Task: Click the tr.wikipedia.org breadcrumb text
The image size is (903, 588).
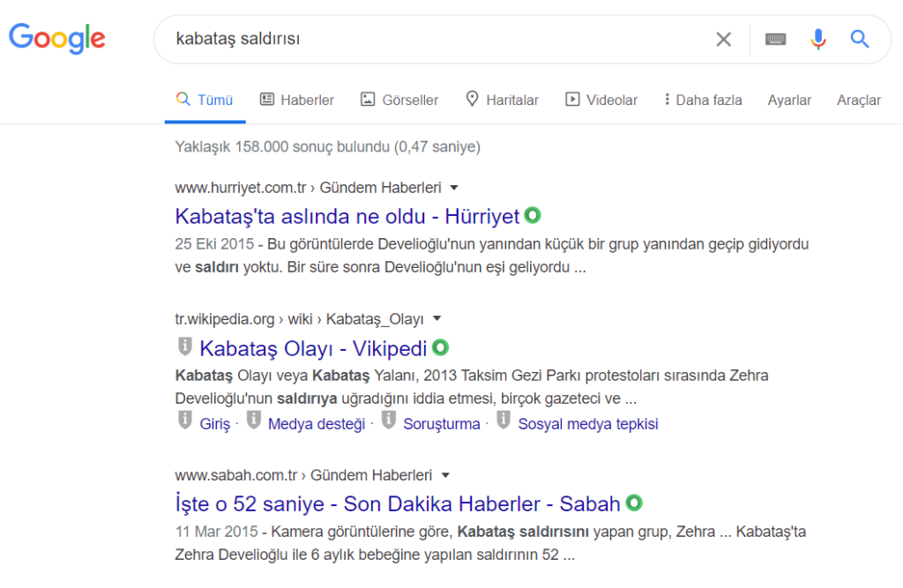Action: [225, 319]
